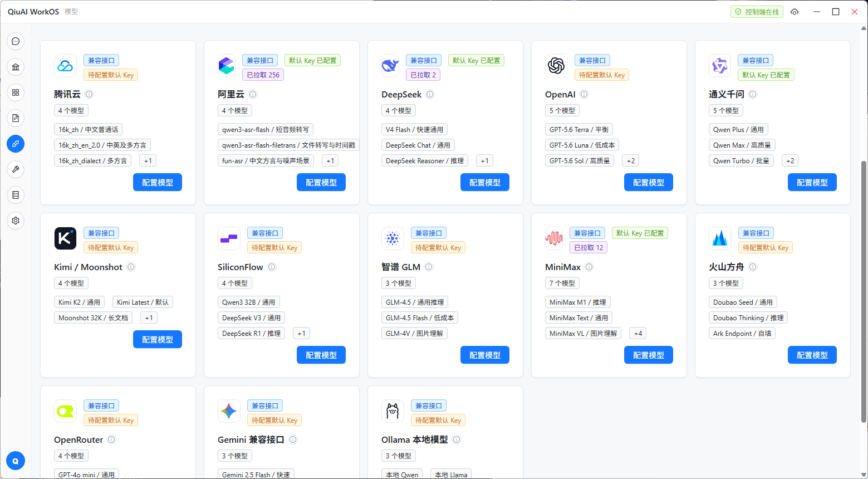Image resolution: width=868 pixels, height=479 pixels.
Task: Click 配置模型 for 阿里云
Action: 321,182
